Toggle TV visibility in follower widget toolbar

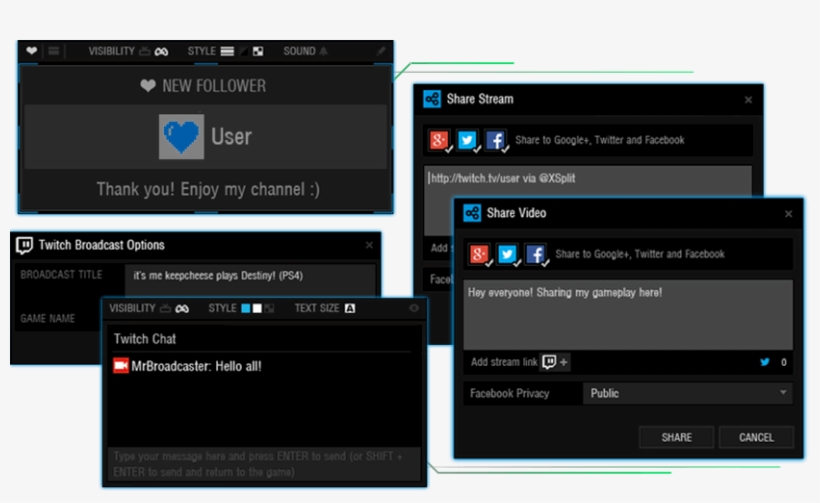(x=145, y=51)
